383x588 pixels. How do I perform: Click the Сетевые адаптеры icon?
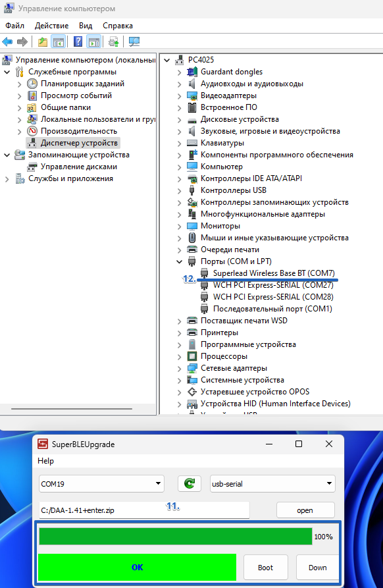click(x=192, y=368)
